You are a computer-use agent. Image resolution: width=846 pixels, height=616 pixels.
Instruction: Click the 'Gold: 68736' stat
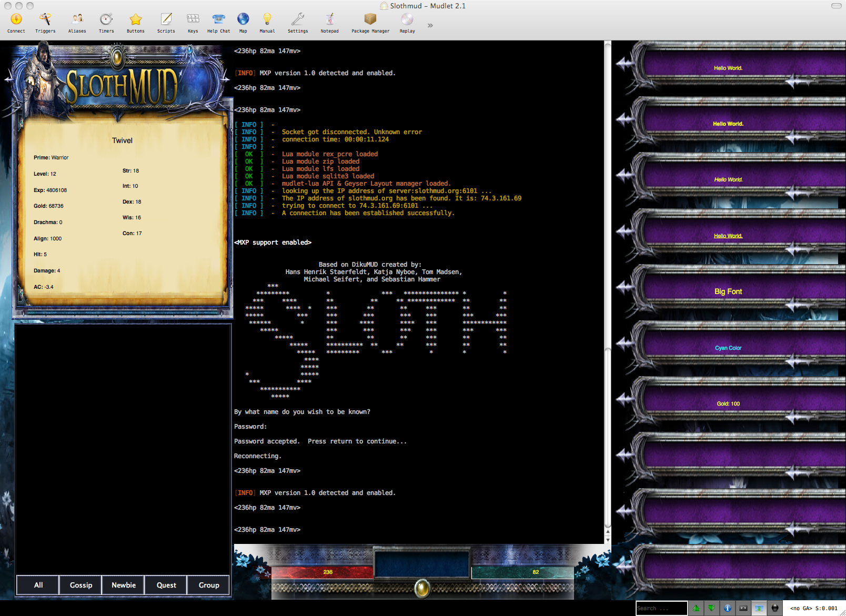(48, 206)
